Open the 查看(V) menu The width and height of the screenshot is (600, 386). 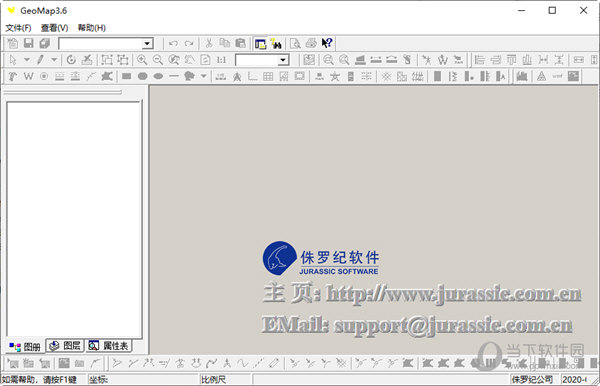54,28
